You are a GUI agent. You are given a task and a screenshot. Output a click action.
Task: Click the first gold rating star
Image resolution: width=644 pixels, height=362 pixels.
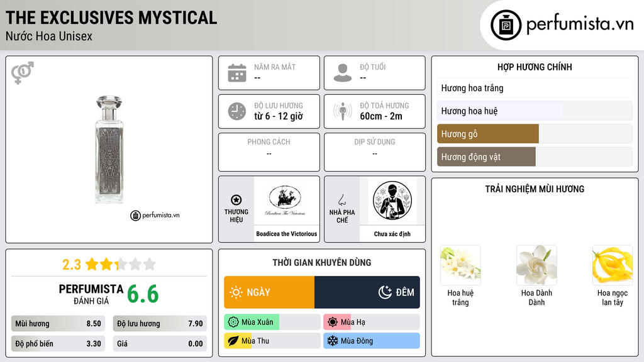92,264
